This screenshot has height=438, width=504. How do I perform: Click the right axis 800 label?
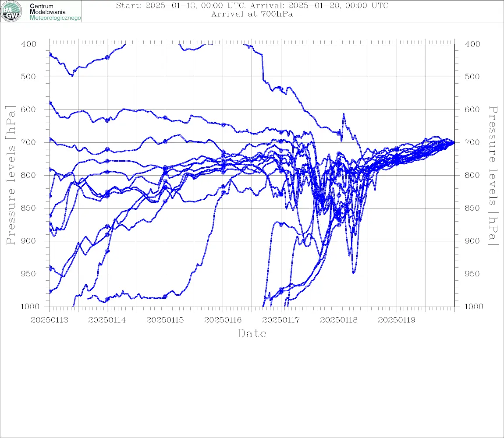472,176
